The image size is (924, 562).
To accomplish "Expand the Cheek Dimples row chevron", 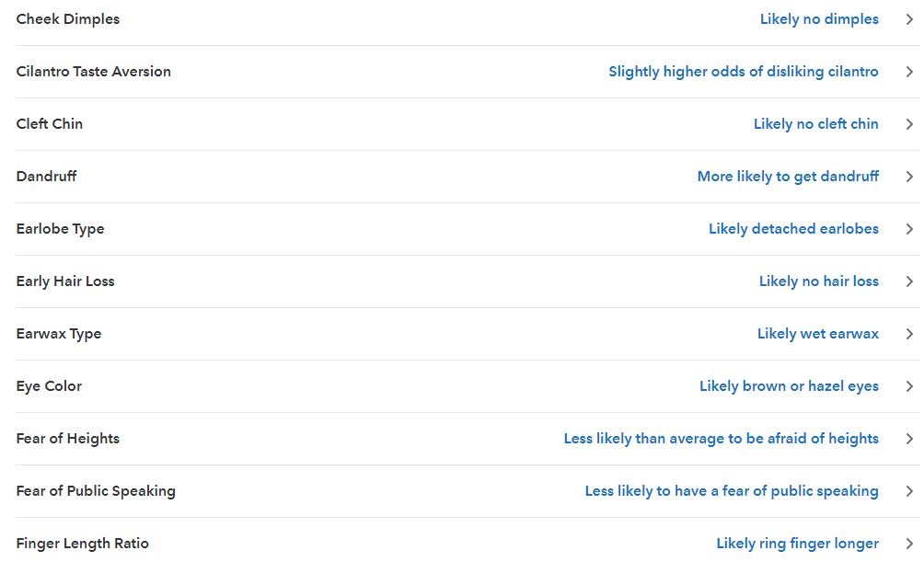I will 908,19.
